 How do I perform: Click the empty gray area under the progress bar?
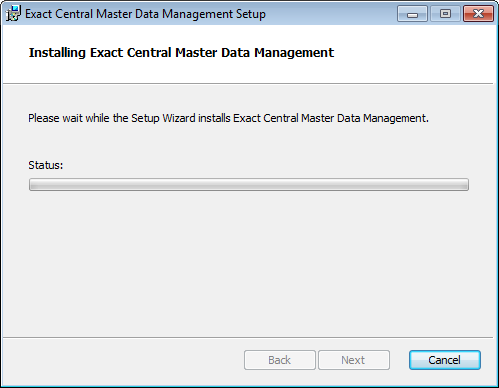pos(249,263)
